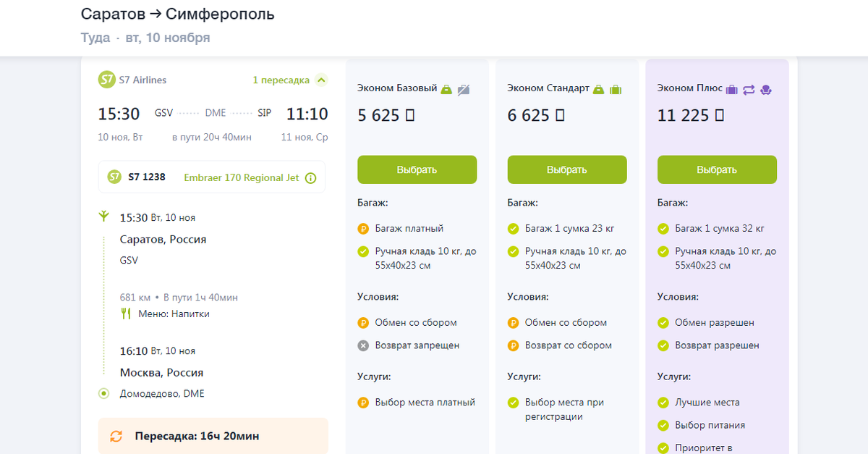Click Возврат запрещен gray cross marker
Viewport: 868px width, 454px height.
pyautogui.click(x=363, y=345)
